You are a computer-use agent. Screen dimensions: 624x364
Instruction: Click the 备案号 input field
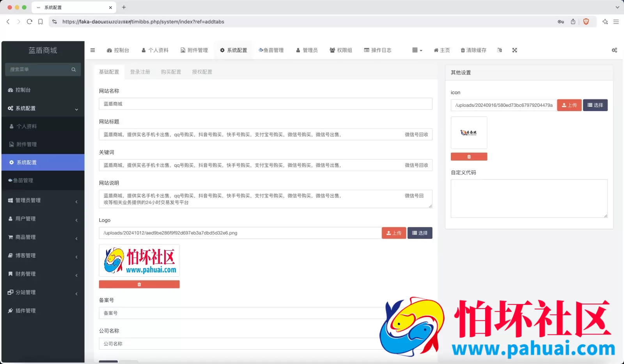click(266, 313)
